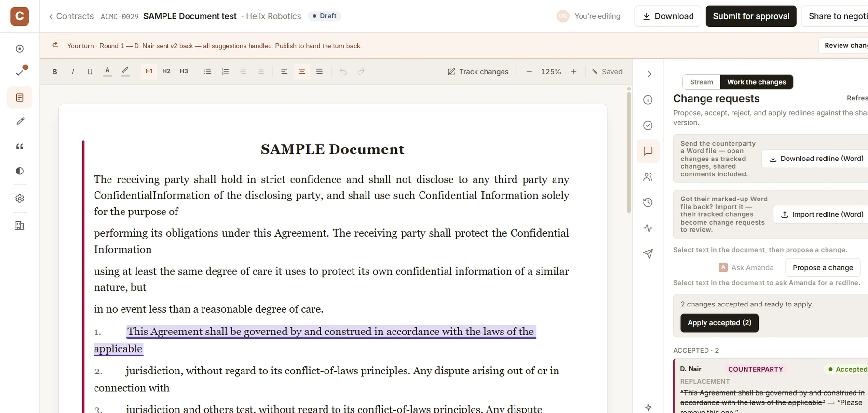Click Import redline (Word)

pyautogui.click(x=822, y=214)
